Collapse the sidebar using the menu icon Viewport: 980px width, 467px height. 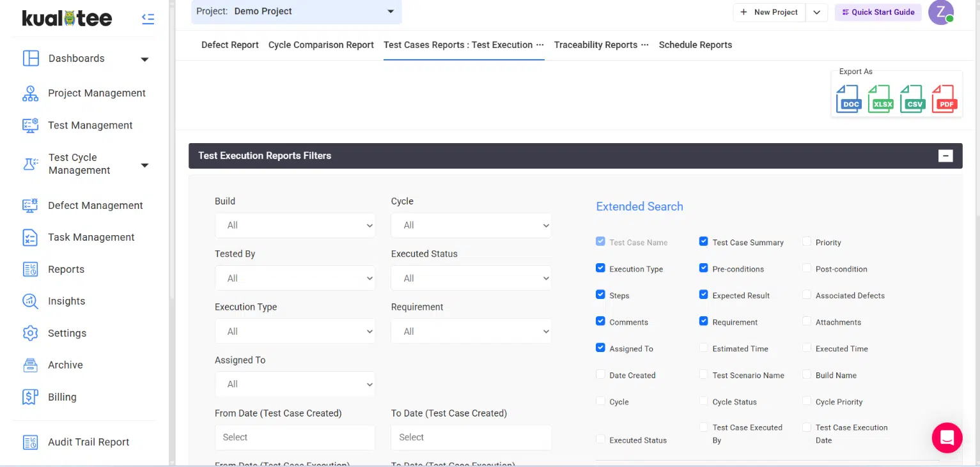coord(148,19)
